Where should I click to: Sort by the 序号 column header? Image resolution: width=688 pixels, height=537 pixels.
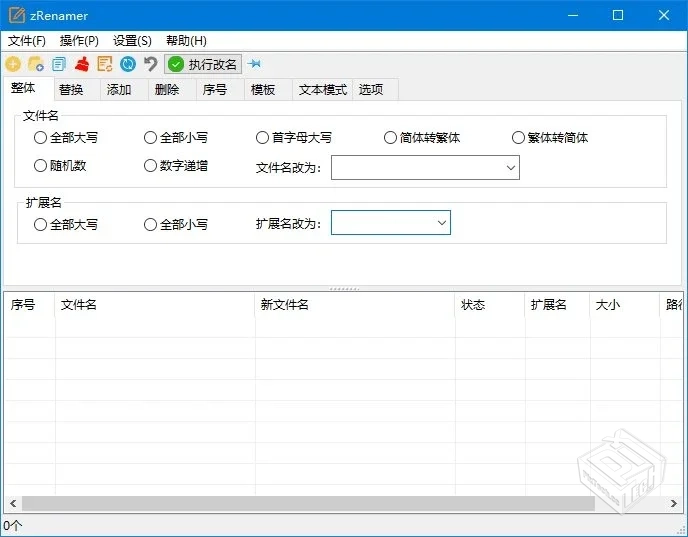[x=29, y=305]
